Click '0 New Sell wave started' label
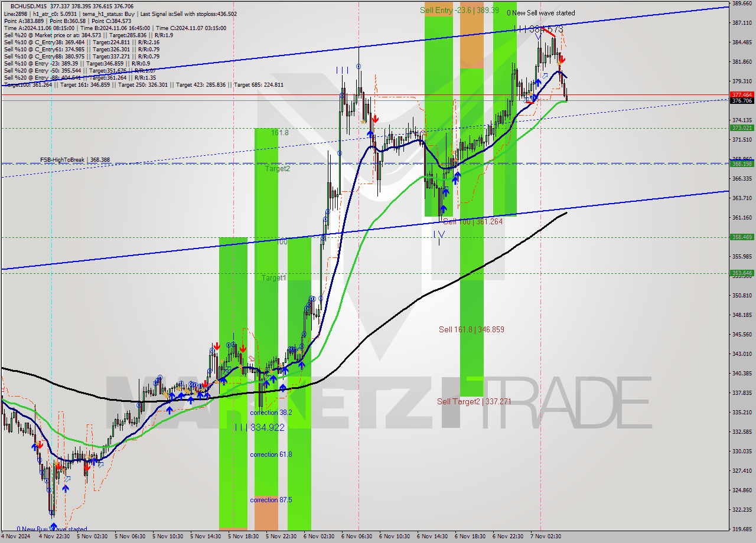Viewport: 756px width, 543px height. point(541,12)
